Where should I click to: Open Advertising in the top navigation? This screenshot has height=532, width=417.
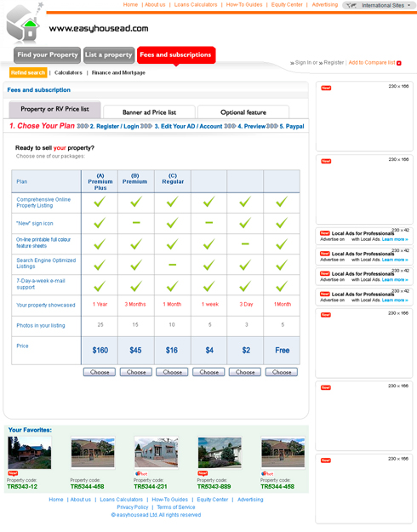(325, 5)
